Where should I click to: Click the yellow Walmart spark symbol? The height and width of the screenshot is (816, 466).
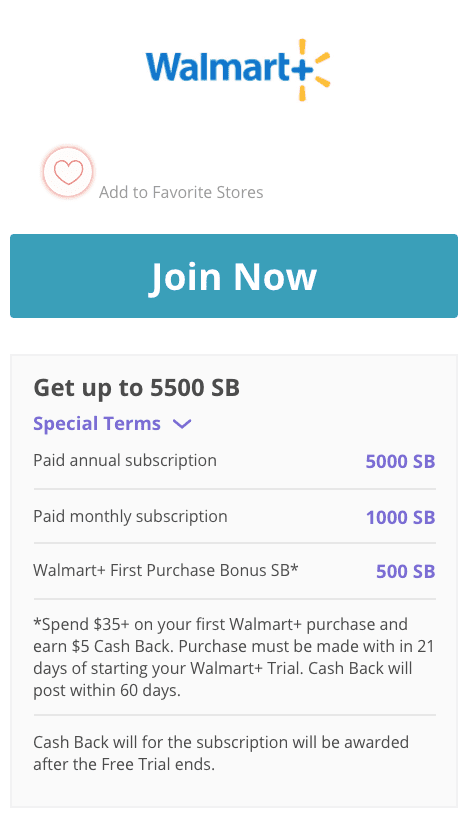310,70
